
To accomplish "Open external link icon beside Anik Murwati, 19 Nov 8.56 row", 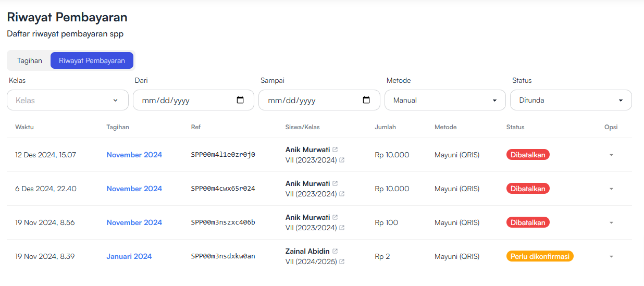I will (335, 217).
